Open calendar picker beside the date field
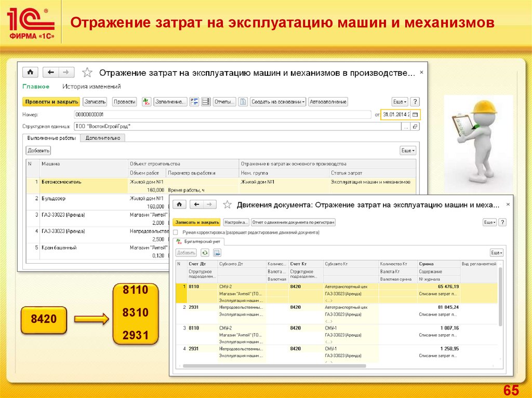 416,114
